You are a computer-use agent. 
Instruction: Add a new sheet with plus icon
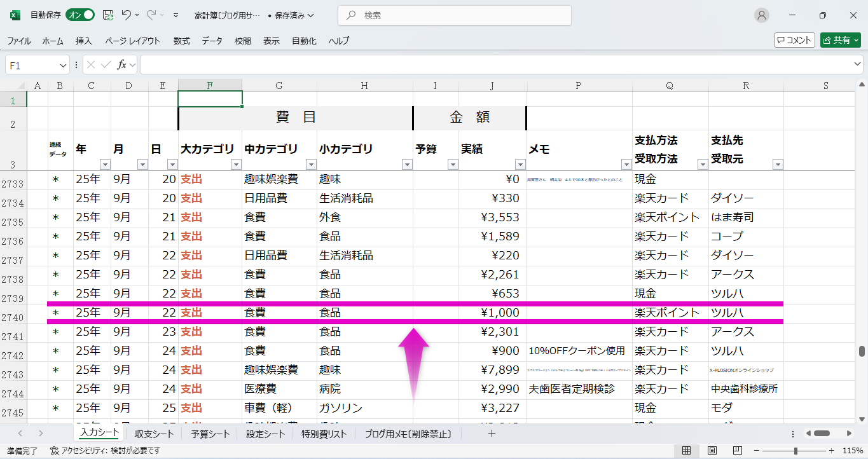[491, 434]
